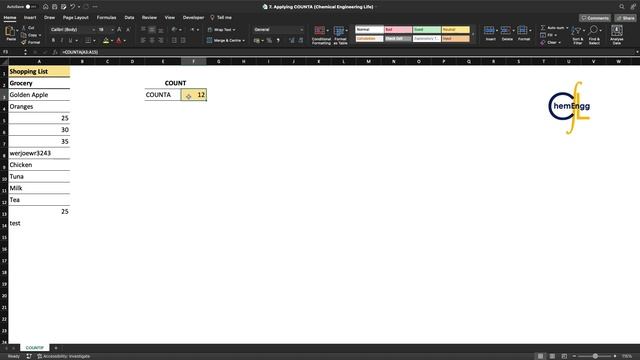Click the zoom slider handle
Viewport: 640px width, 360px height.
tap(596, 356)
